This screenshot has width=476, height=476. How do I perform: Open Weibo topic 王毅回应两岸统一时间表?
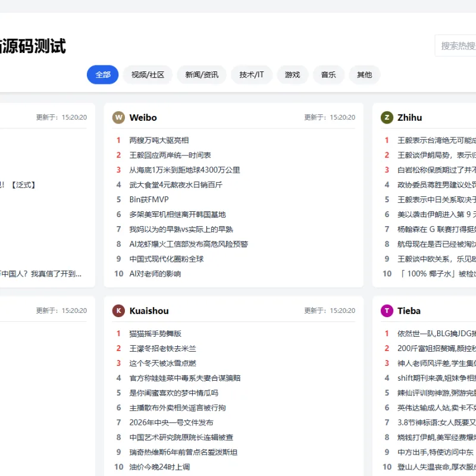tap(170, 155)
